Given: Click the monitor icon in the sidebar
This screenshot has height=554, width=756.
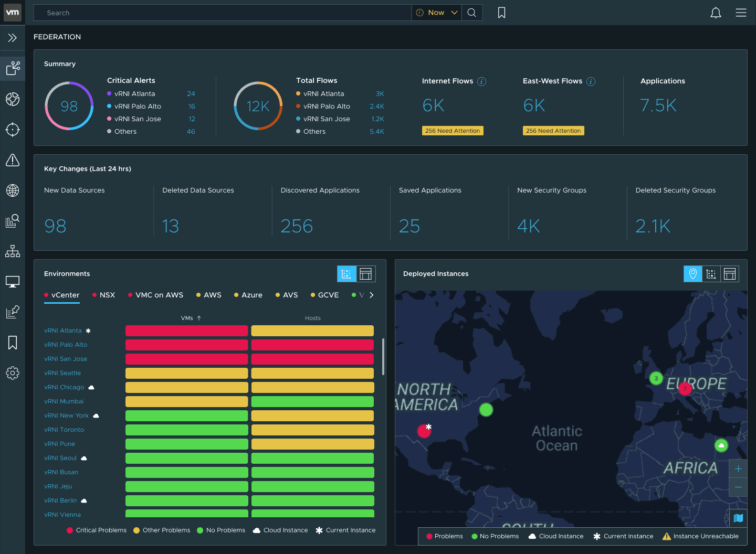Looking at the screenshot, I should point(13,282).
